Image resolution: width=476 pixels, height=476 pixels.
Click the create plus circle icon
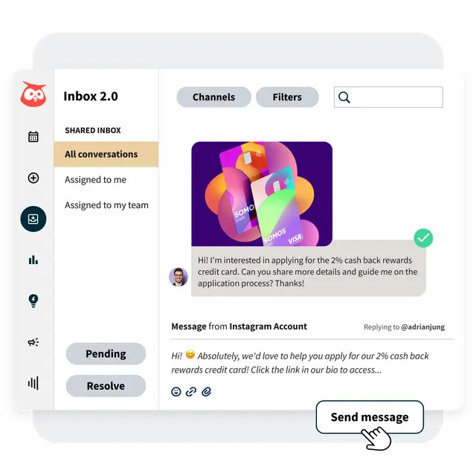click(x=33, y=178)
